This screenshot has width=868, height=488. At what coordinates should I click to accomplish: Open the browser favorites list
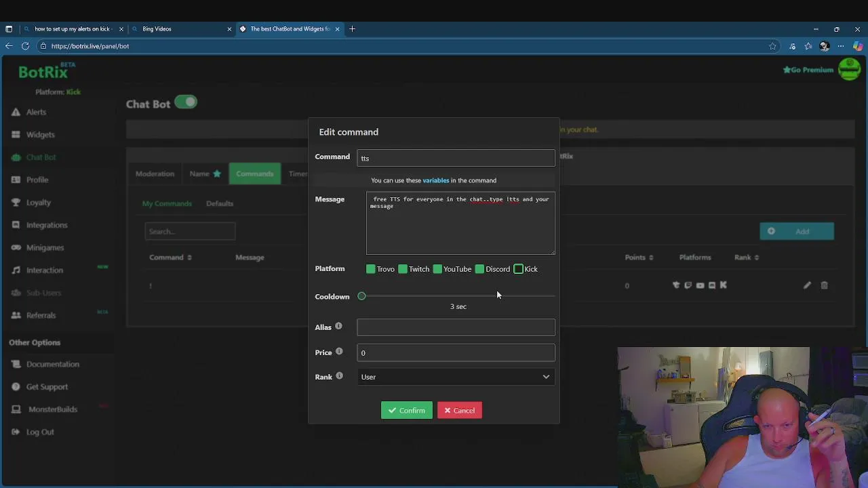(x=808, y=46)
